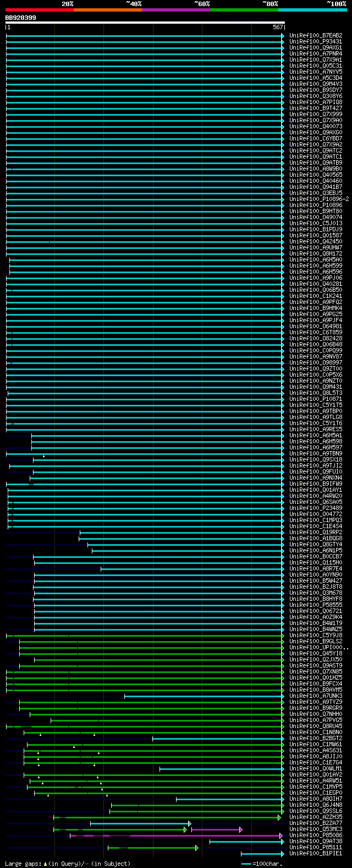Open hit UniRef100_B7EAB2
This screenshot has width=352, height=868.
click(316, 36)
